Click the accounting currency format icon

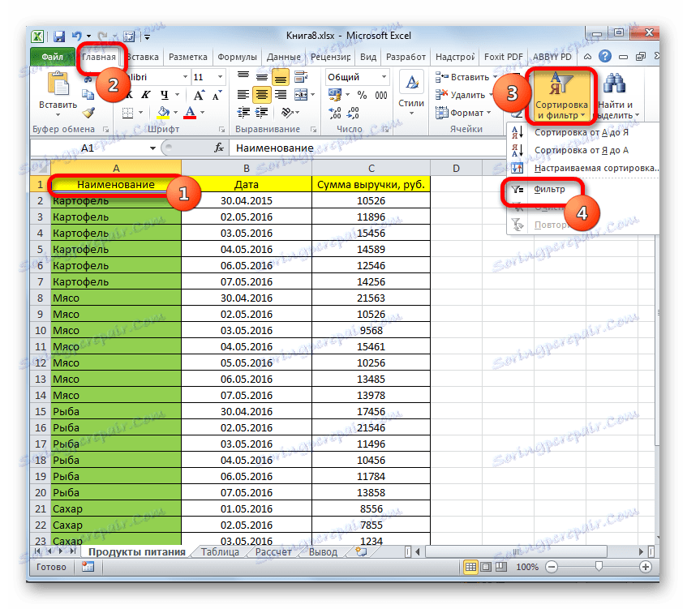click(335, 95)
